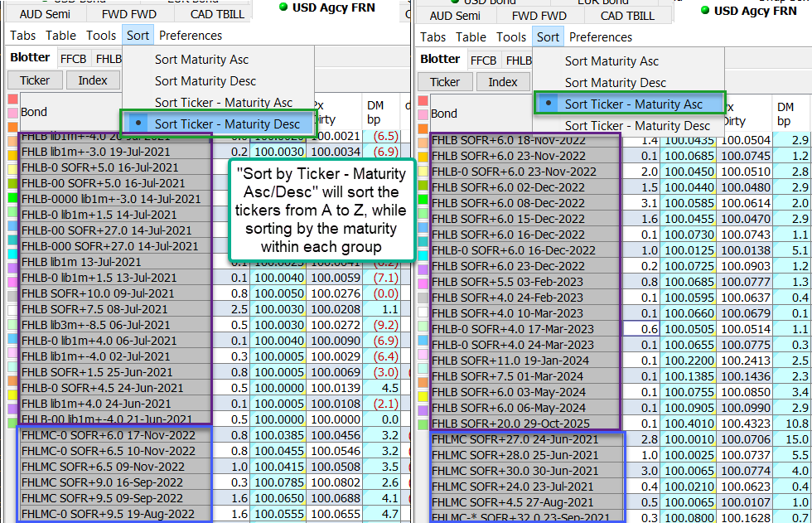The height and width of the screenshot is (523, 812).
Task: Click the Bond column header, right window
Action: [481, 113]
